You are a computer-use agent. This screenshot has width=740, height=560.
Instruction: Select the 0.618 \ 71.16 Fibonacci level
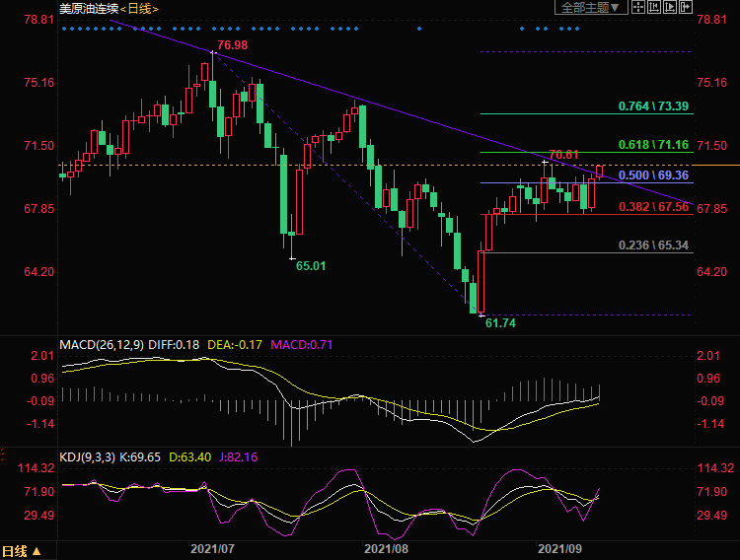pyautogui.click(x=652, y=145)
